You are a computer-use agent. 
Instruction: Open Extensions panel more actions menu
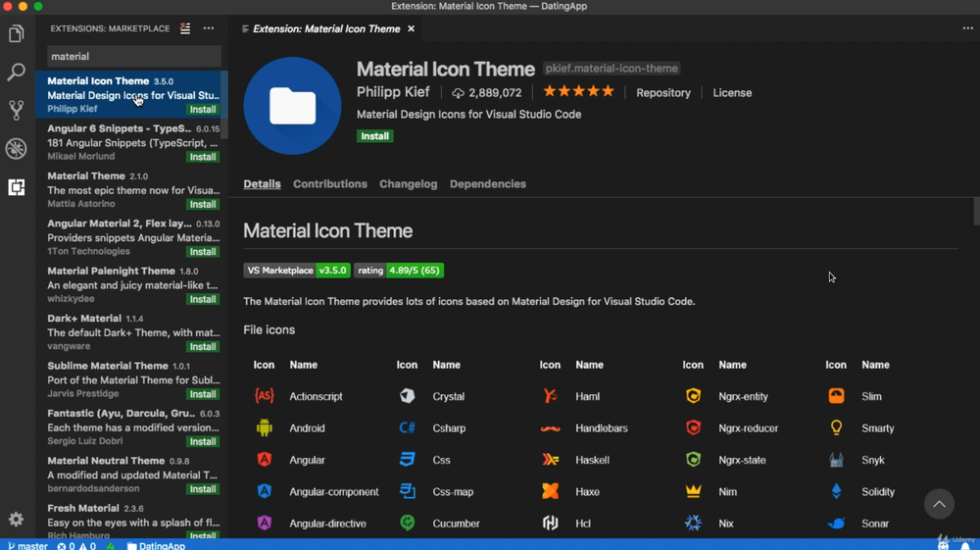point(209,28)
